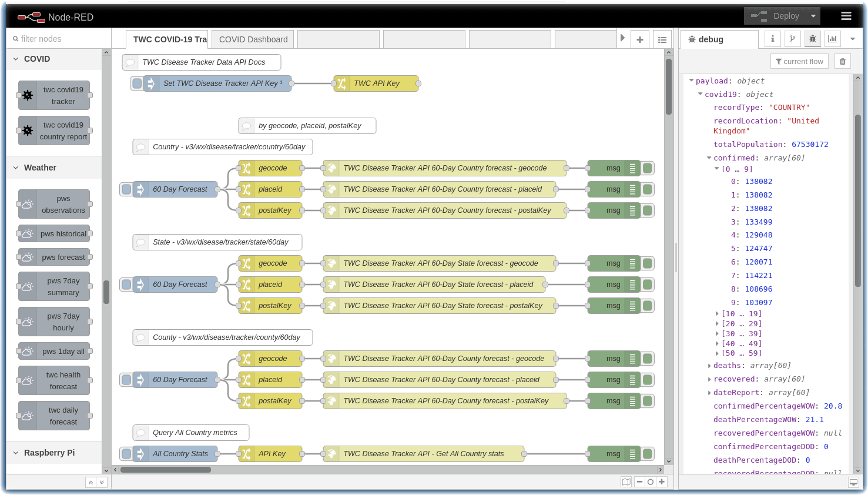Screen dimensions: 868x495
Task: Clear debug messages with trash icon
Action: pos(842,61)
